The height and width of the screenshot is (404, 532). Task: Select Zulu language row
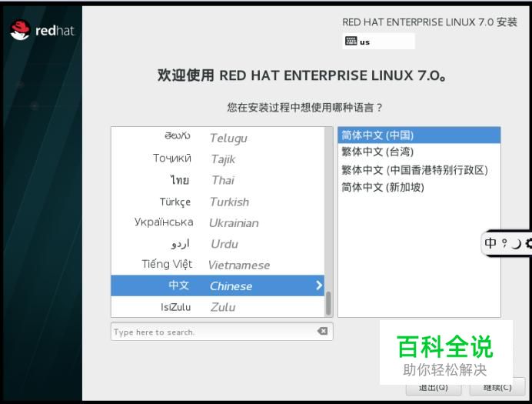pyautogui.click(x=218, y=306)
